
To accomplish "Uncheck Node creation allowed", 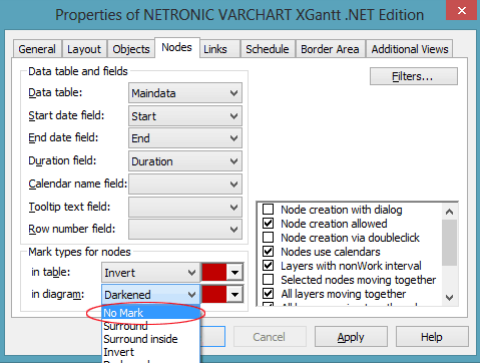I will (268, 223).
